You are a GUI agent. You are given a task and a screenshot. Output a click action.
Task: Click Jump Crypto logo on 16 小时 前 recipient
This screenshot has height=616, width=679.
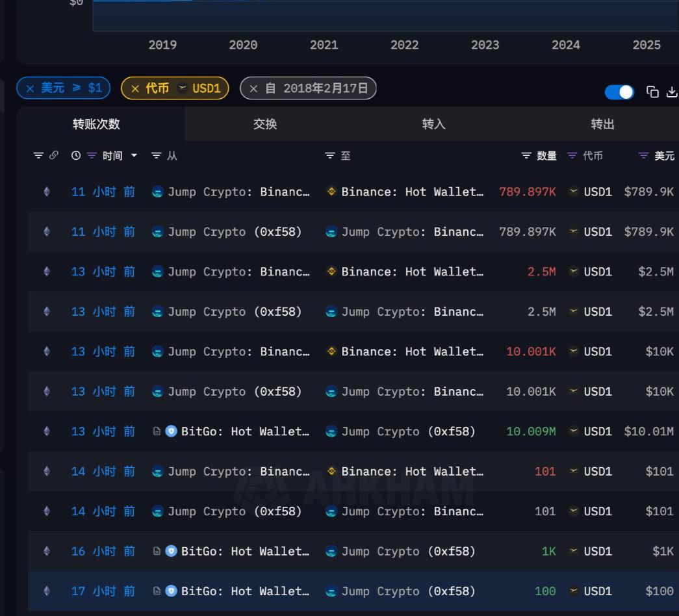point(331,552)
